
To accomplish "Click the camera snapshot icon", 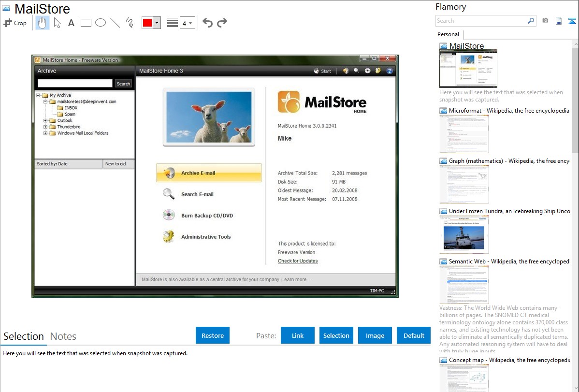I will (545, 21).
